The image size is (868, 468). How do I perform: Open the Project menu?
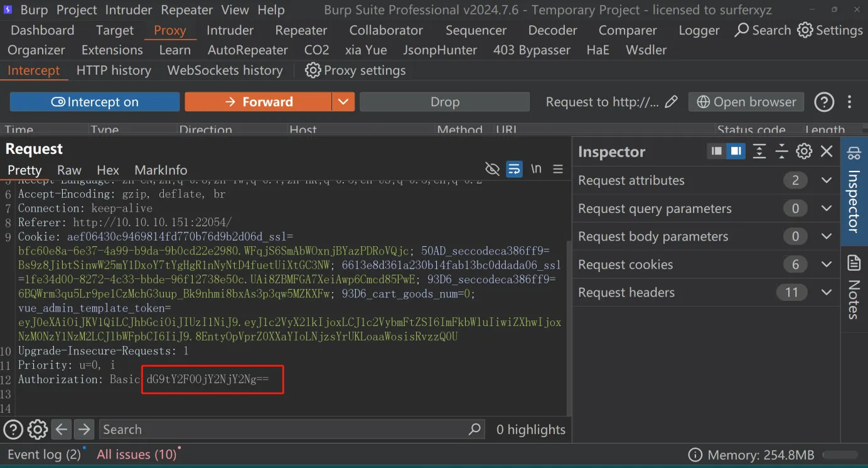(x=77, y=10)
